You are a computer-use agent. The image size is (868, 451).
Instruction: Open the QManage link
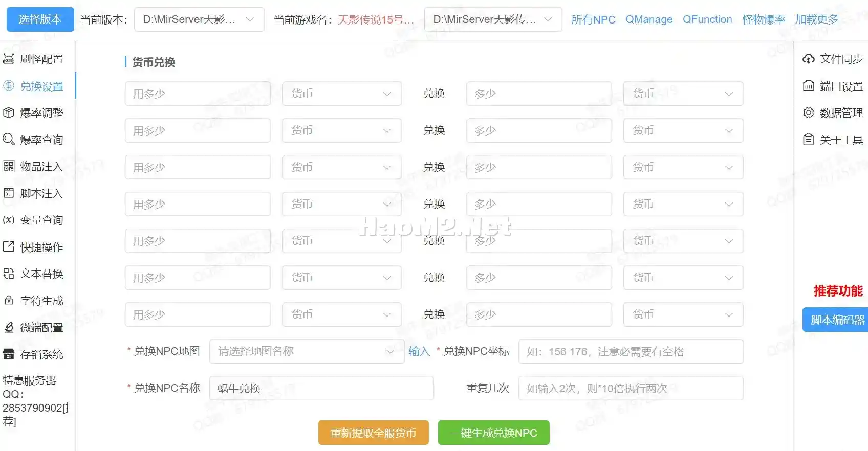pos(649,19)
